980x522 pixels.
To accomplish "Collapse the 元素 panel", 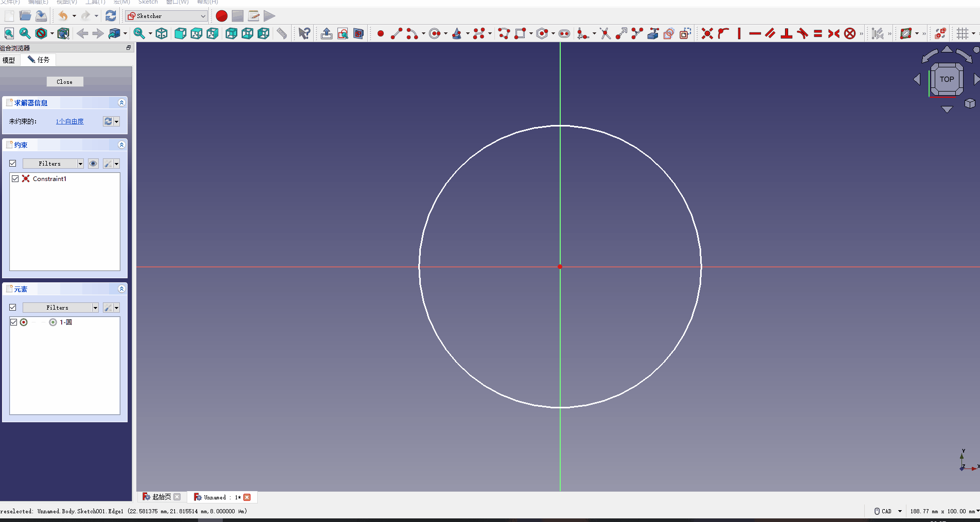I will (x=121, y=289).
